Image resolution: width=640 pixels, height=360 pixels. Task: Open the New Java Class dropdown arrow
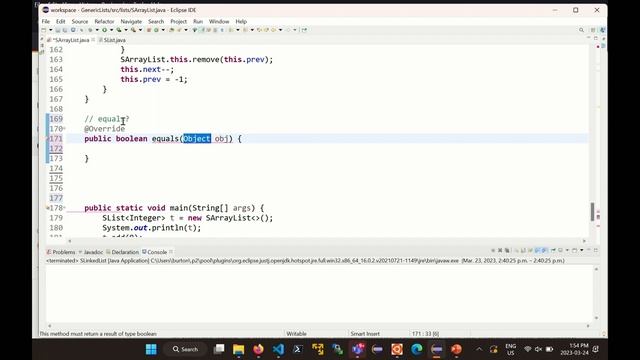163,30
